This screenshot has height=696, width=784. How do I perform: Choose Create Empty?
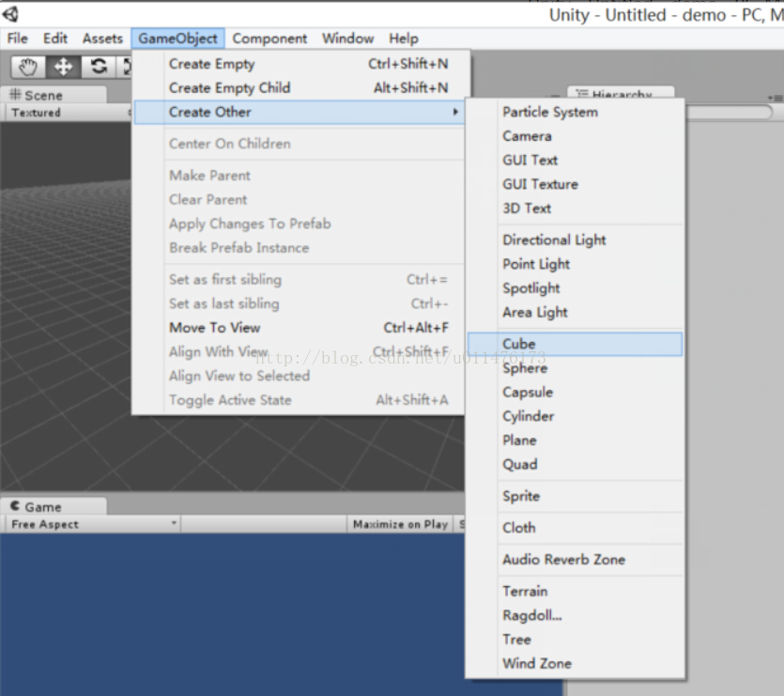302,64
